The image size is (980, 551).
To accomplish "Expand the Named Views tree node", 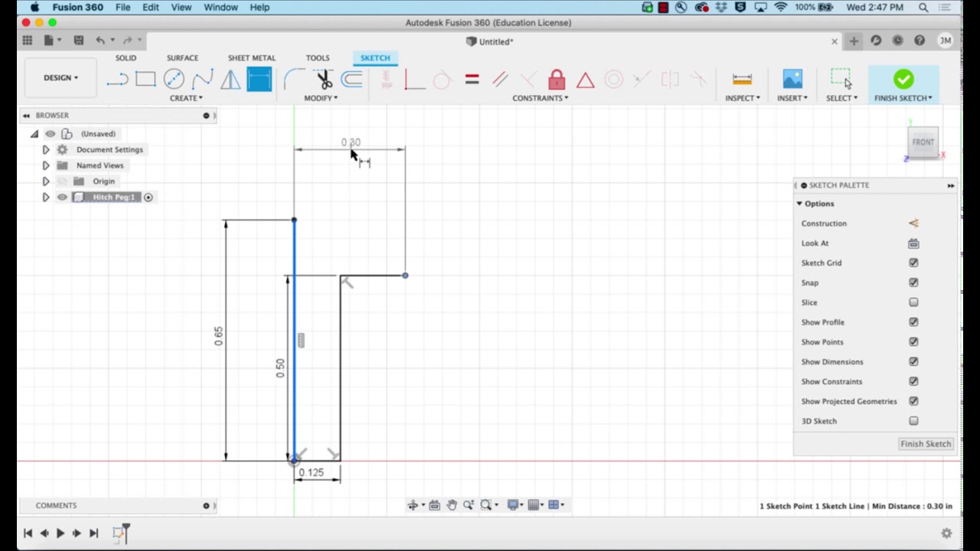I will click(x=45, y=165).
